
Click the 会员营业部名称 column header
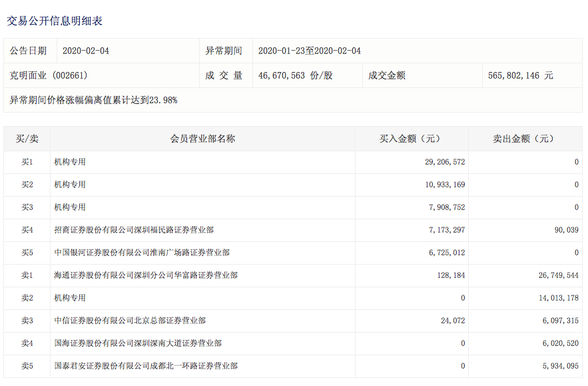(x=202, y=139)
